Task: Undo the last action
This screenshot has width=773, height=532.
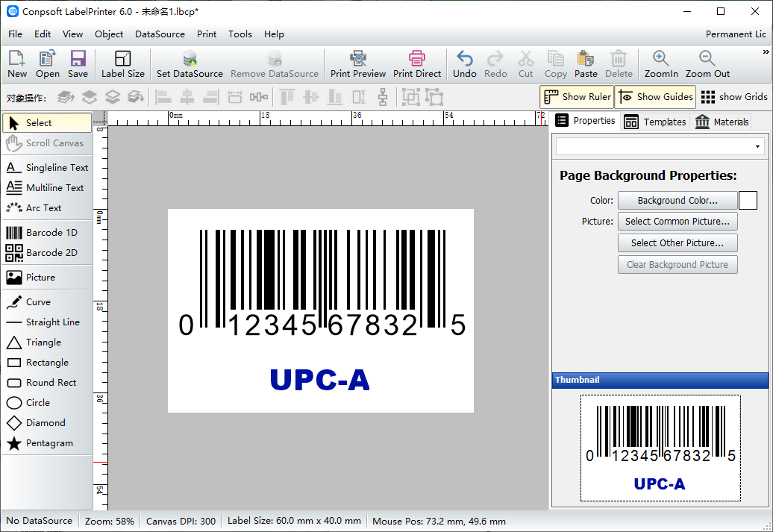Action: tap(464, 64)
